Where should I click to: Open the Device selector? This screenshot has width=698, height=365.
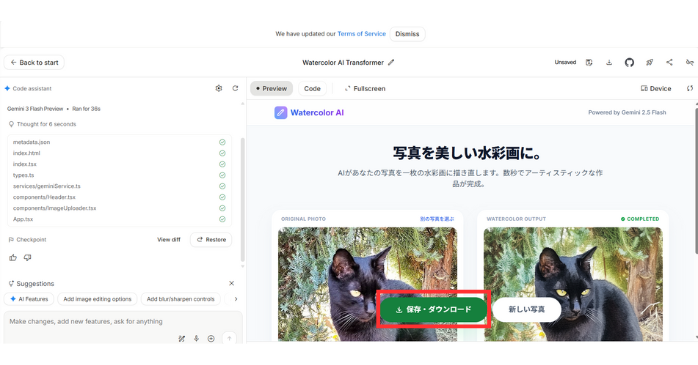(x=656, y=89)
